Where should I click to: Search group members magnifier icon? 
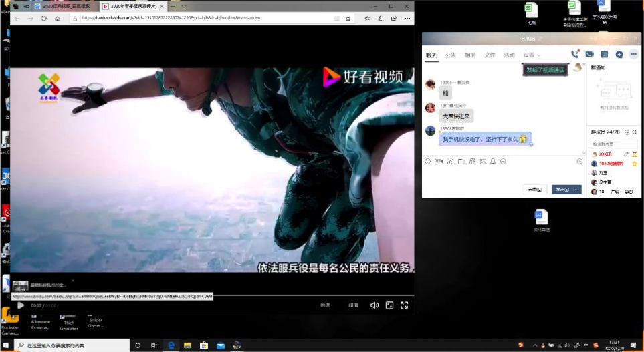click(635, 132)
